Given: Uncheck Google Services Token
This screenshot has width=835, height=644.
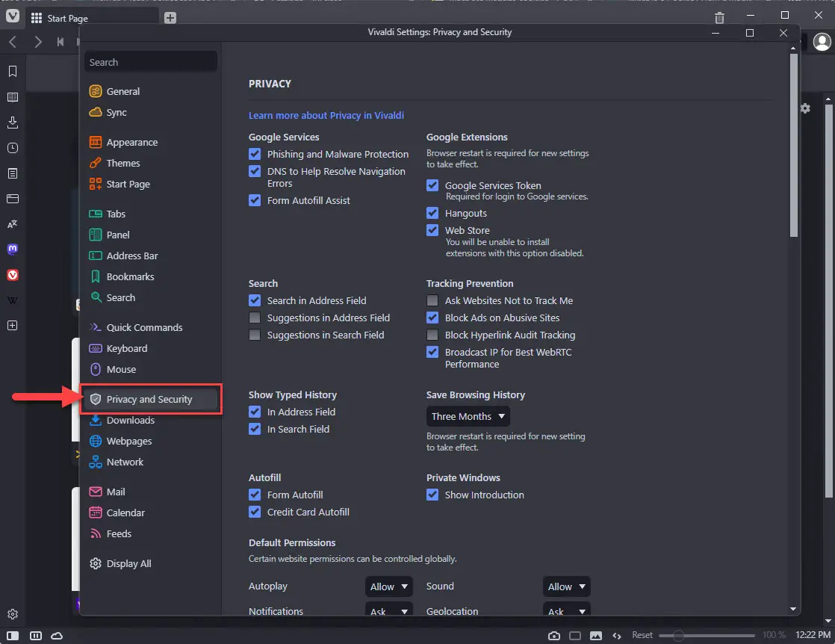Looking at the screenshot, I should tap(432, 186).
